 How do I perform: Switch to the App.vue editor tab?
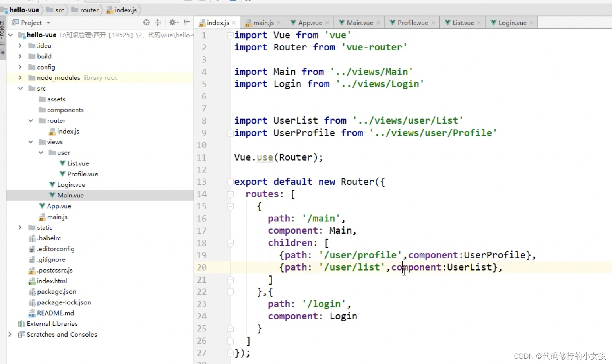point(310,23)
